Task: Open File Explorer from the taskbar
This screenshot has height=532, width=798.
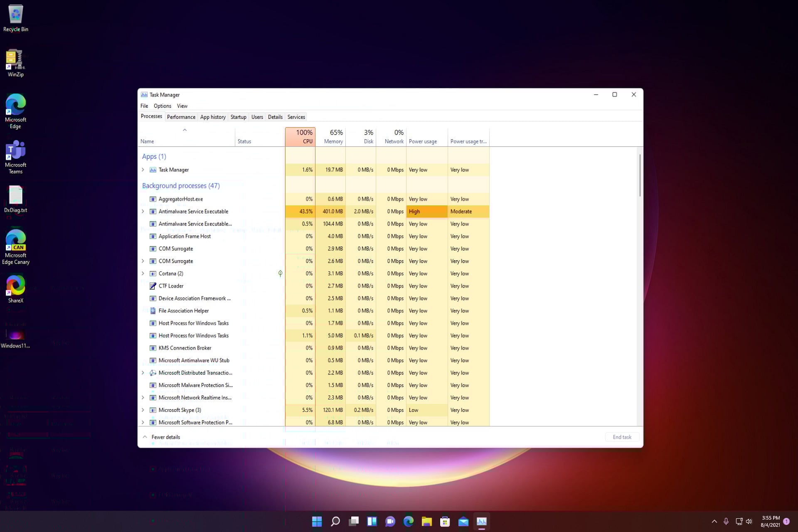Action: click(x=426, y=522)
